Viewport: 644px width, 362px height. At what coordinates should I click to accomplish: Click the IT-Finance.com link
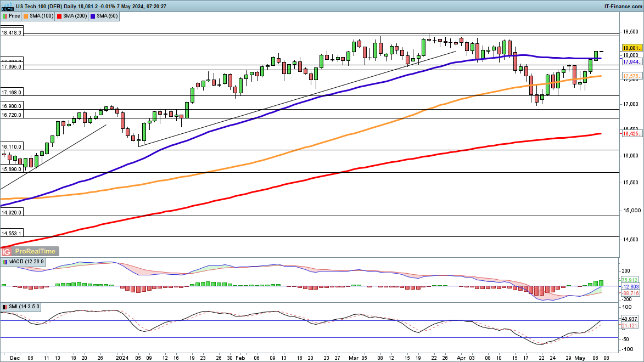[x=623, y=6]
